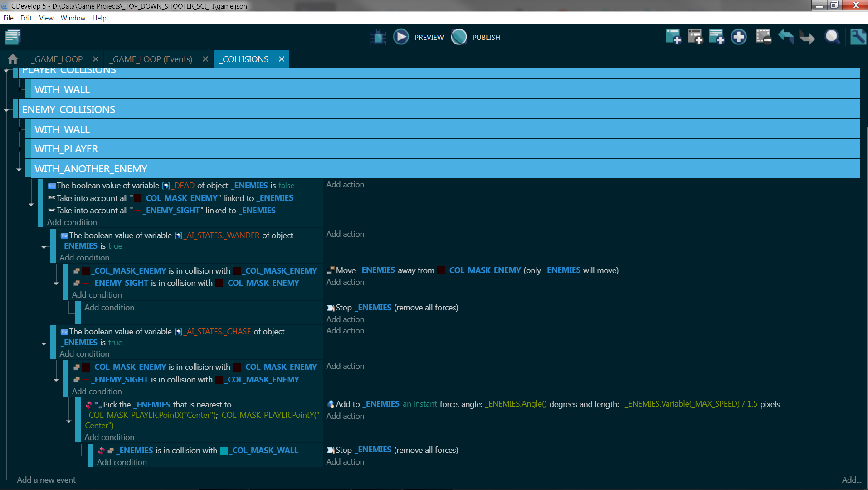Viewport: 868px width, 490px height.
Task: Add a sub-event to selected event
Action: coord(695,37)
